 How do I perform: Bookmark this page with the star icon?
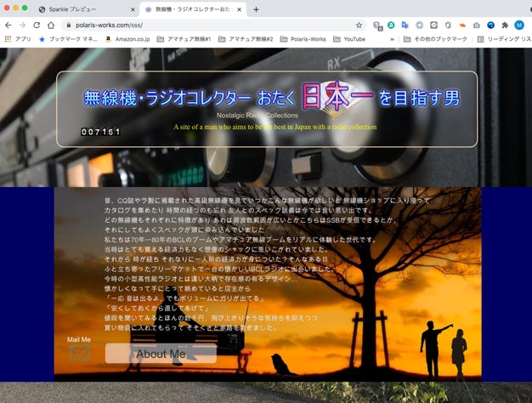(x=359, y=26)
